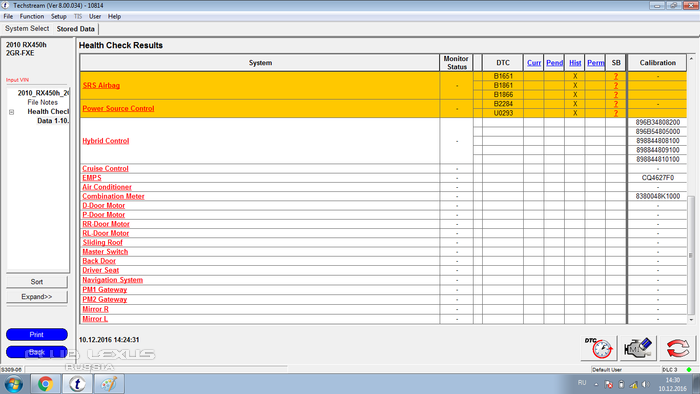This screenshot has height=394, width=700.
Task: Click the Expand>> button
Action: pyautogui.click(x=37, y=297)
